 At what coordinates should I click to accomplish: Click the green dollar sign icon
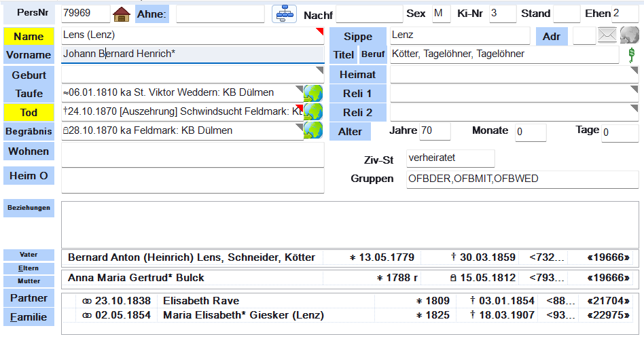click(x=631, y=54)
